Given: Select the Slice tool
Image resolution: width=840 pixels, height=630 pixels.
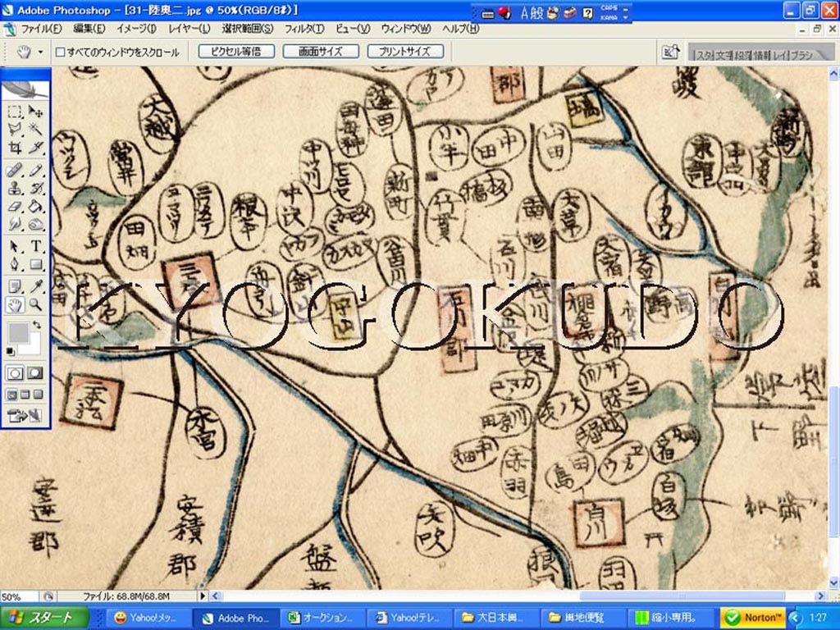Looking at the screenshot, I should pyautogui.click(x=35, y=147).
